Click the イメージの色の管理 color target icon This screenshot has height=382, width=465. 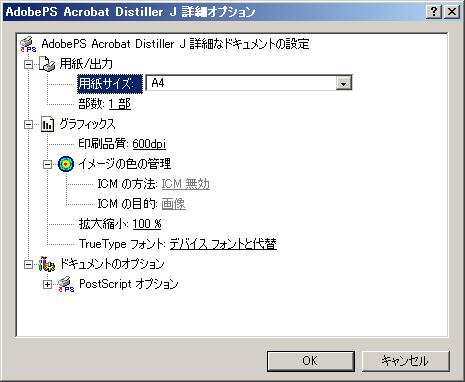pyautogui.click(x=66, y=164)
